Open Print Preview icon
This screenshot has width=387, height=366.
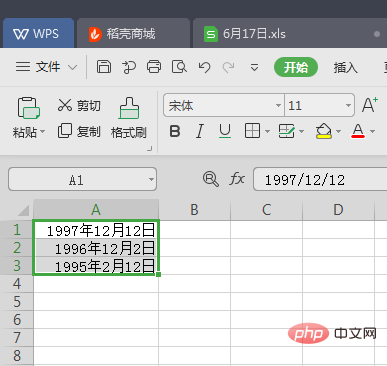pyautogui.click(x=179, y=67)
